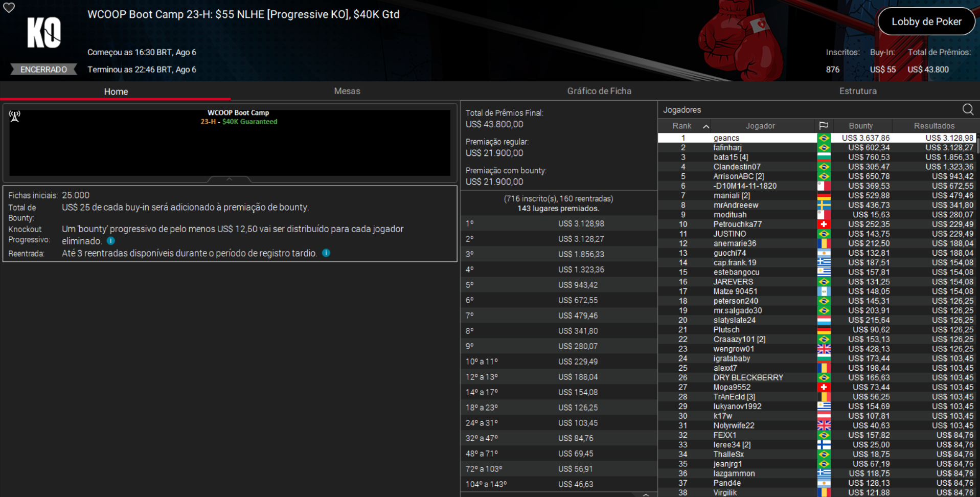Select player row DRY BLECKBERRY

coord(817,378)
